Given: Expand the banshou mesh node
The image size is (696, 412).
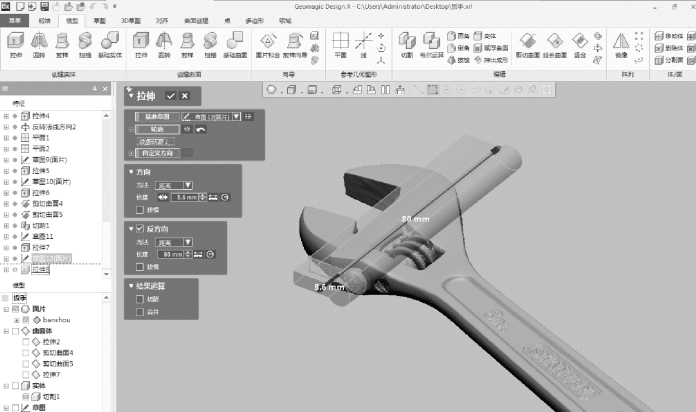Looking at the screenshot, I should pyautogui.click(x=16, y=320).
